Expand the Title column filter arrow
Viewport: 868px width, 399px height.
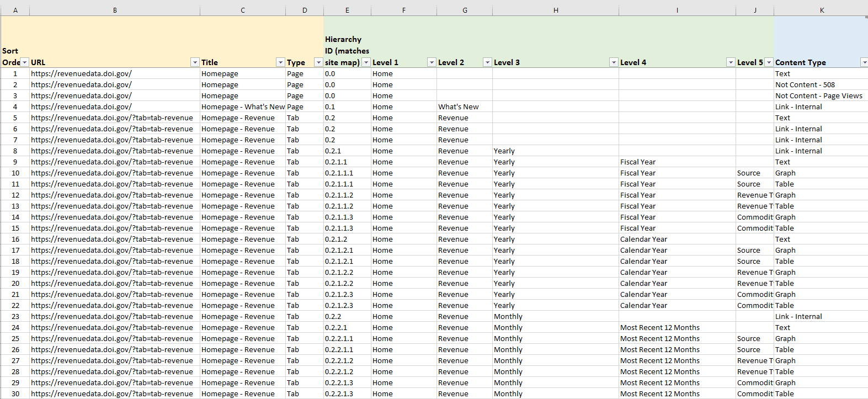280,62
